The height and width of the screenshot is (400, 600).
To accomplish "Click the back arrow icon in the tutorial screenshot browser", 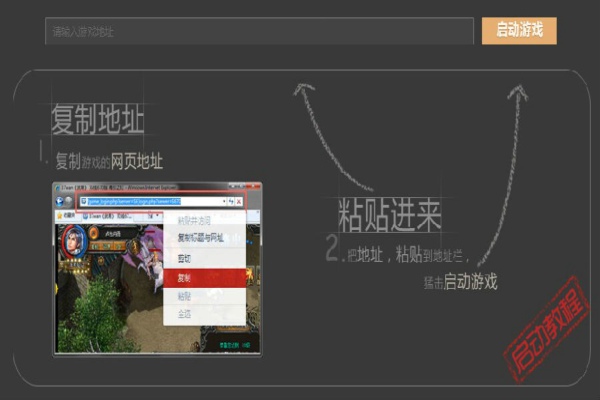I will point(60,201).
